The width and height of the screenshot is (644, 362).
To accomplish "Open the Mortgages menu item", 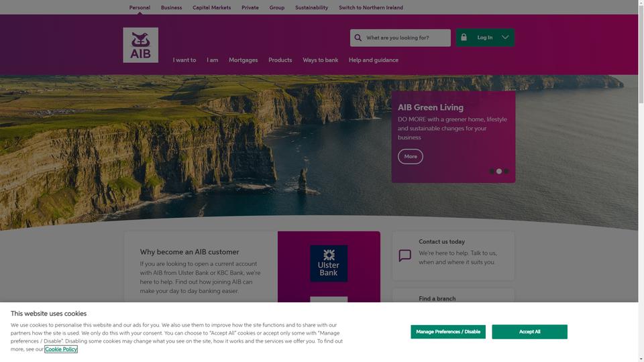I will click(243, 60).
